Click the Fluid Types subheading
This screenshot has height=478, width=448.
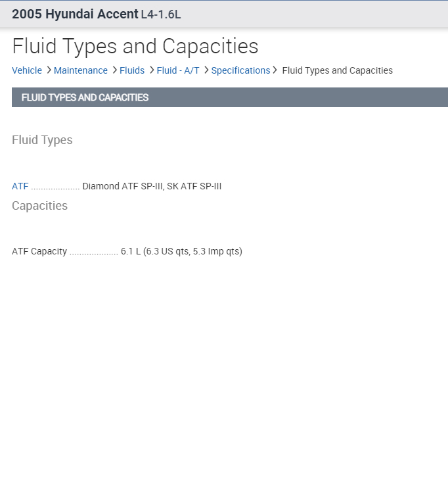click(x=42, y=140)
